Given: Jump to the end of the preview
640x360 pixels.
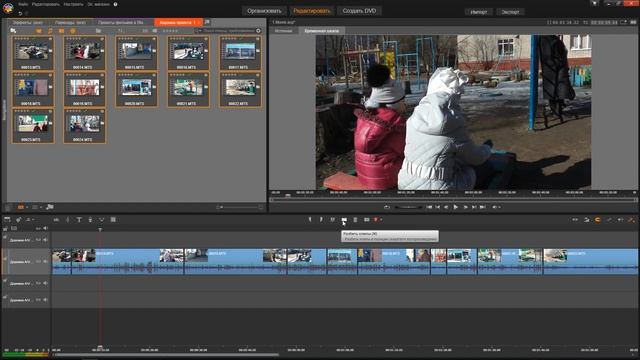Looking at the screenshot, I should (482, 207).
